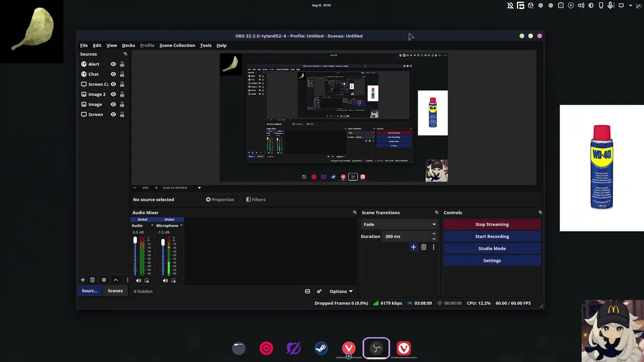Toggle monitoring headphone icon for Microphone channel
This screenshot has height=362, width=644.
click(x=174, y=281)
